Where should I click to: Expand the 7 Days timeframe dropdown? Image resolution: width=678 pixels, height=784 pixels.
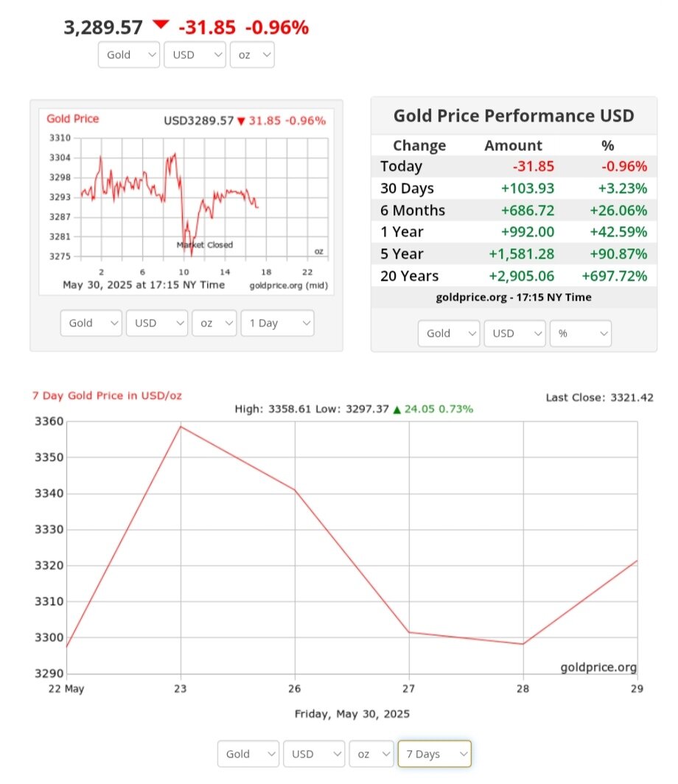tap(434, 754)
